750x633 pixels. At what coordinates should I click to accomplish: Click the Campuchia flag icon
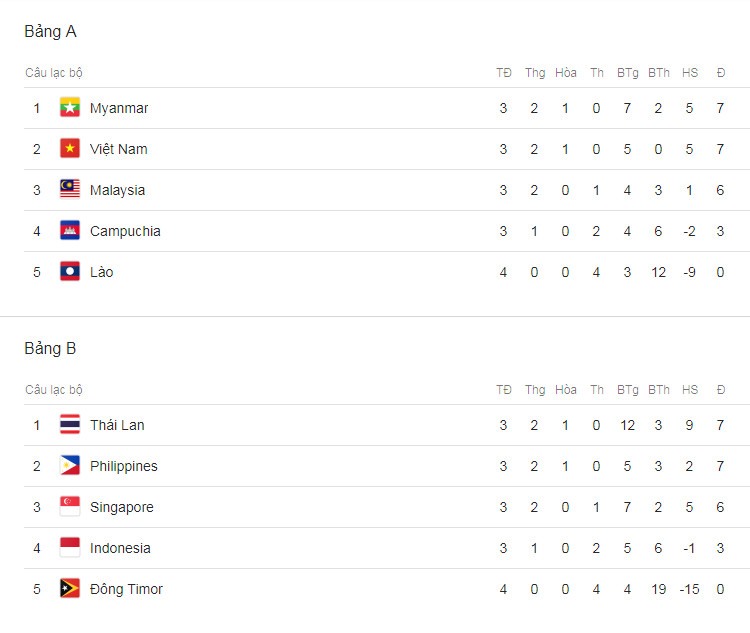pos(70,231)
